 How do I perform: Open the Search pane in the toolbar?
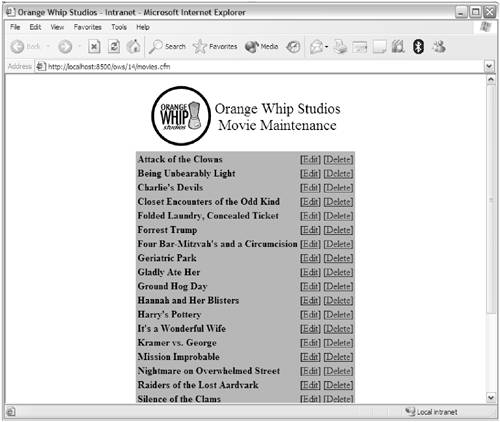pos(167,47)
